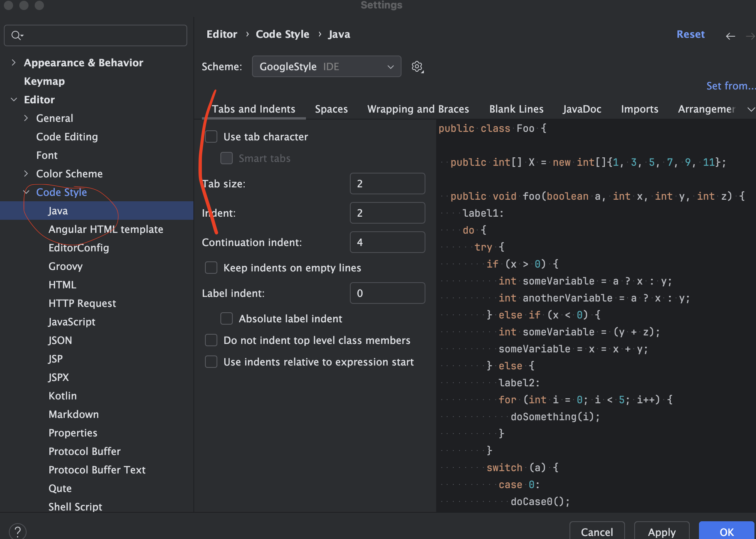Select Kotlin in Code Style list
This screenshot has width=756, height=539.
click(62, 396)
